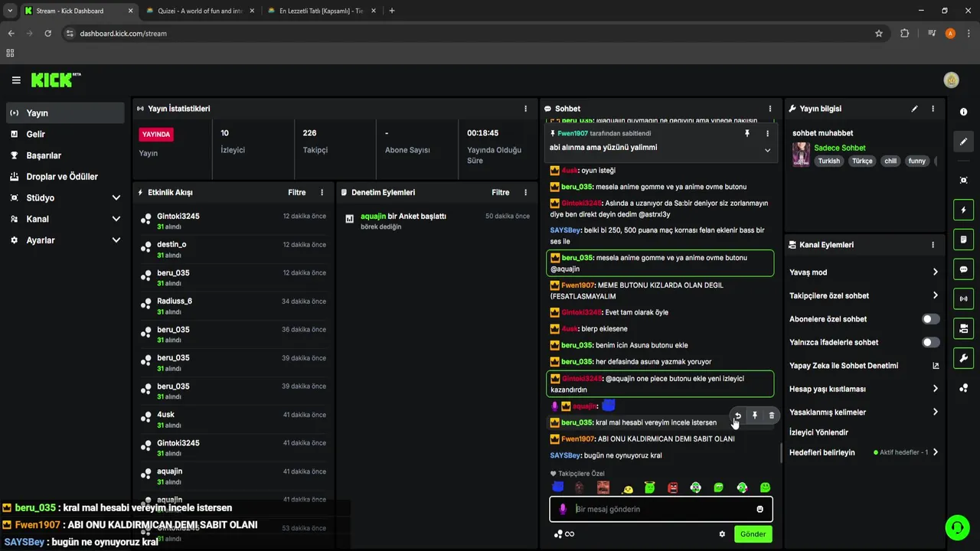980x551 pixels.
Task: Open the Kanal Eylemleri panel three-dot menu
Action: [x=933, y=245]
